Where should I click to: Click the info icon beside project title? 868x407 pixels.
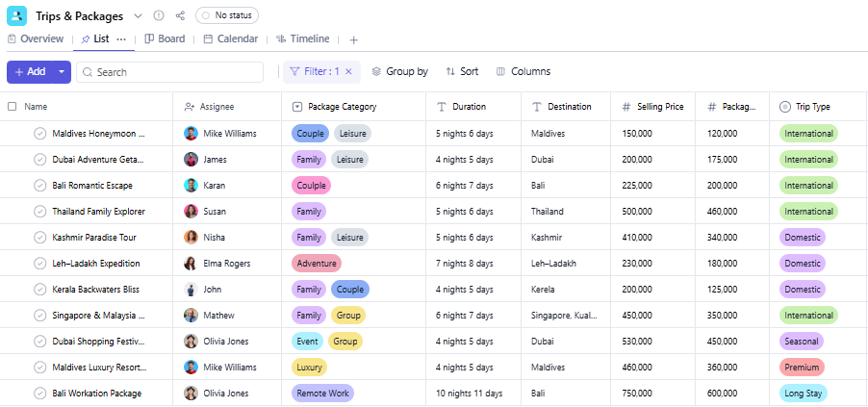159,16
